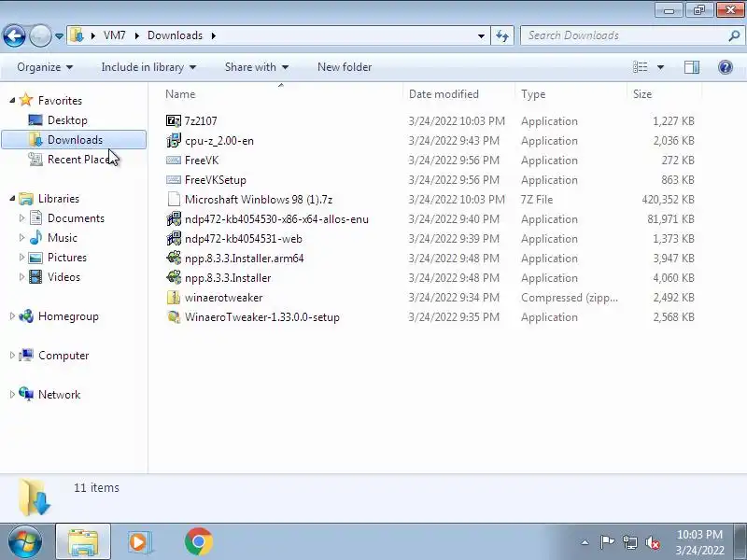
Task: Show the preview pane
Action: pyautogui.click(x=692, y=67)
